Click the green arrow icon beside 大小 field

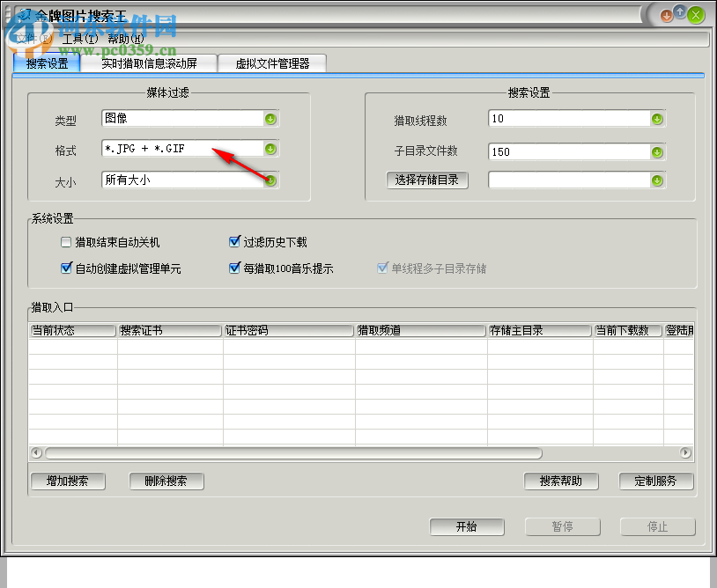coord(270,180)
